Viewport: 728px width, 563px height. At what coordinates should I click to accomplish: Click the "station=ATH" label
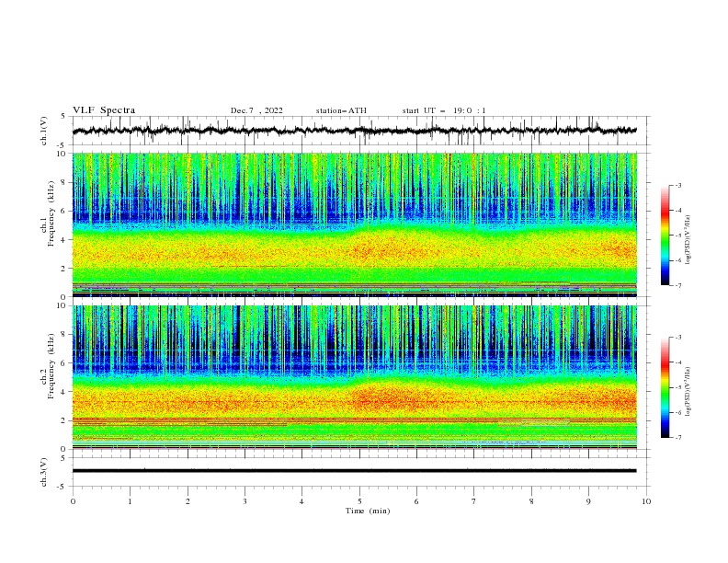341,110
